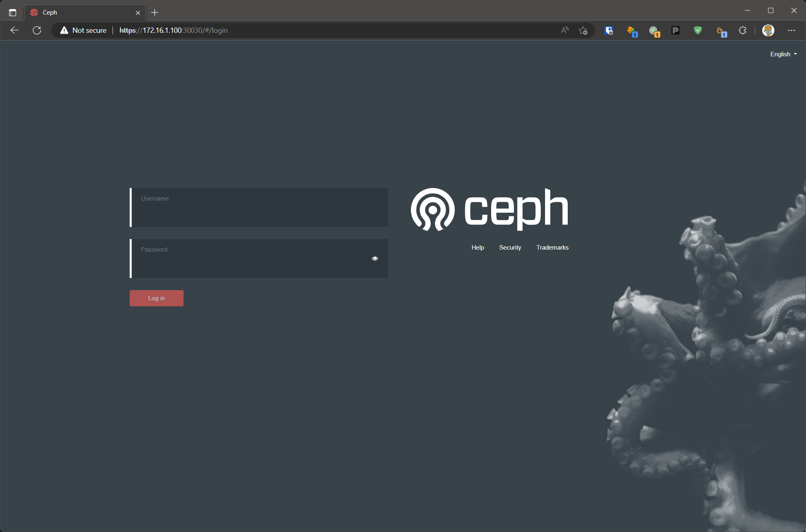The height and width of the screenshot is (532, 806).
Task: Open the download manager extension with orange arrow
Action: click(x=631, y=31)
